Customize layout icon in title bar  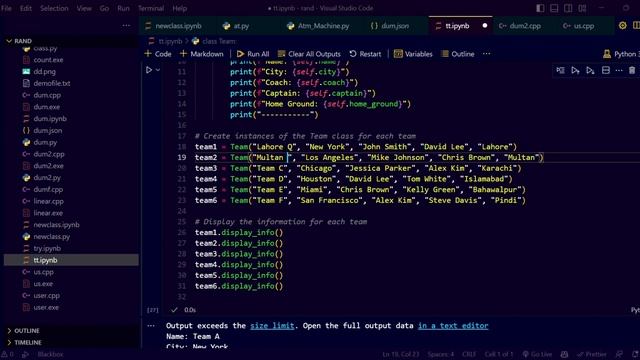pyautogui.click(x=582, y=8)
